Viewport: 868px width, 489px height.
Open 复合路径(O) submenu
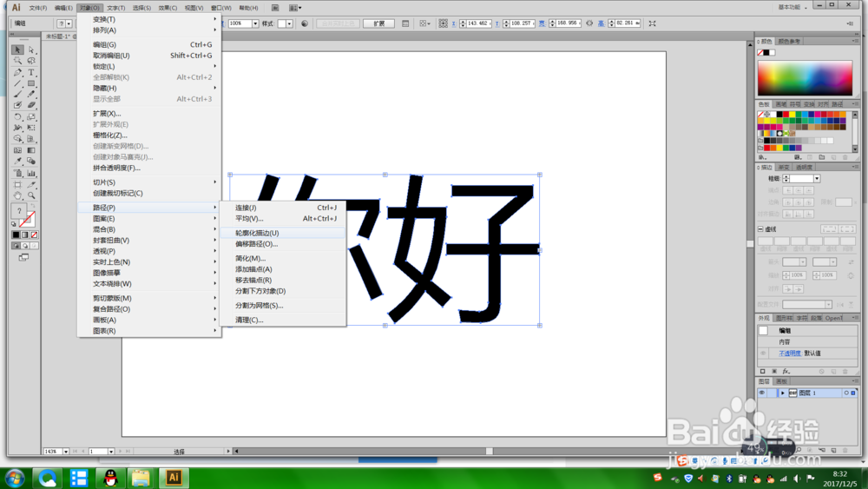click(x=149, y=309)
